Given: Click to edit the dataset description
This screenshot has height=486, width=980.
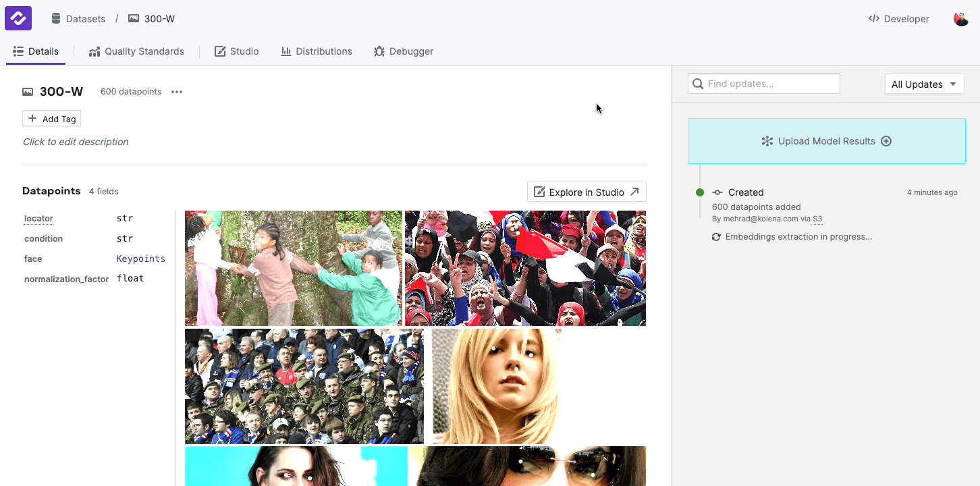Looking at the screenshot, I should [x=76, y=142].
